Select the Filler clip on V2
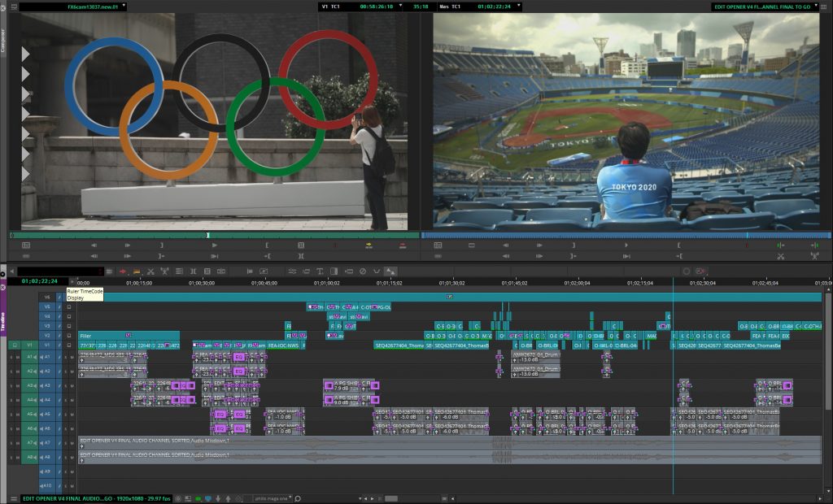This screenshot has width=833, height=504. coord(129,336)
